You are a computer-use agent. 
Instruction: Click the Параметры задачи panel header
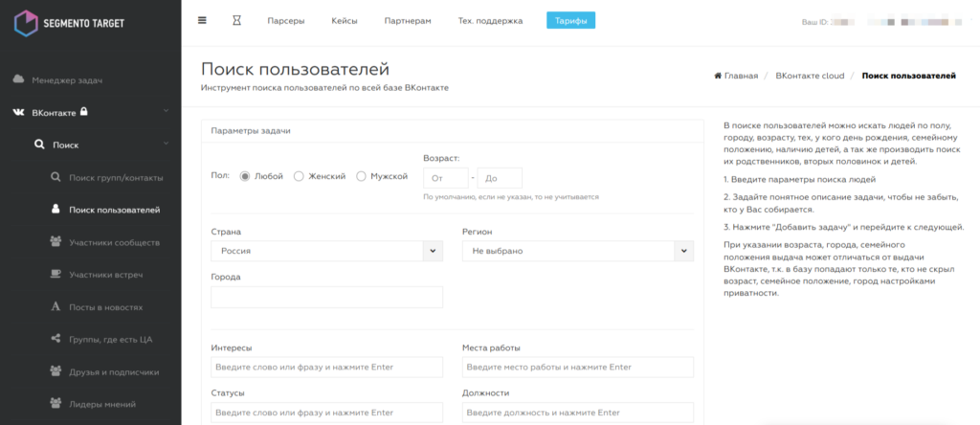453,131
